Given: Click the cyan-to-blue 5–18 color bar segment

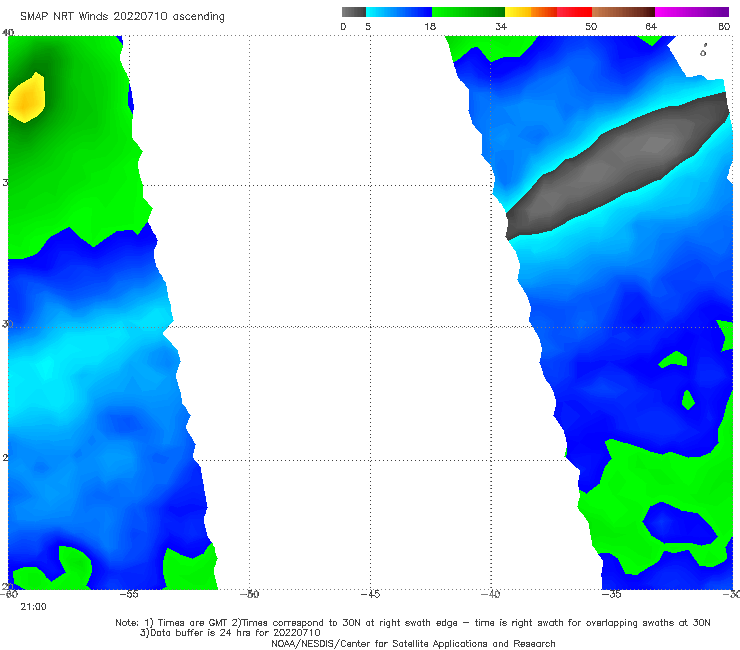Looking at the screenshot, I should coord(399,12).
